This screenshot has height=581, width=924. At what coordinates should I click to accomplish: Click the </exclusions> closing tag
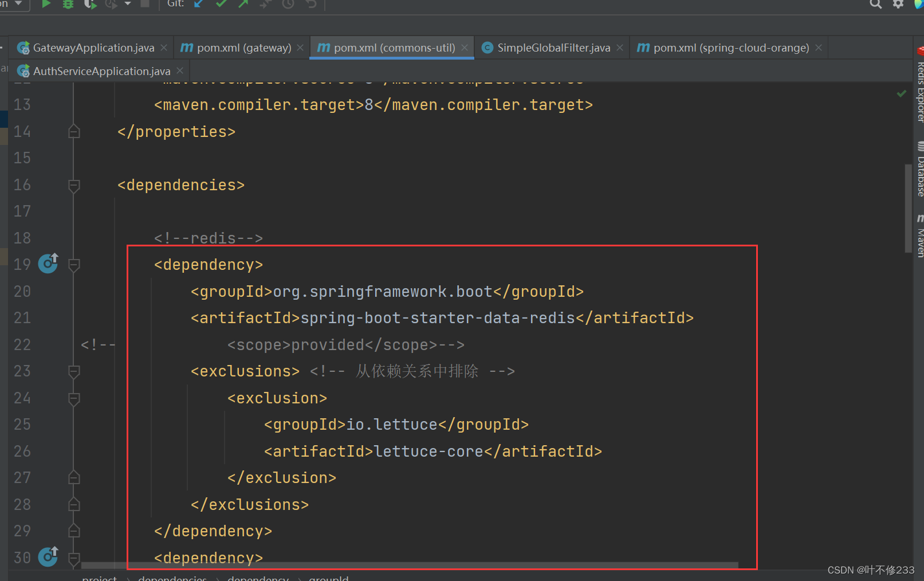tap(250, 505)
